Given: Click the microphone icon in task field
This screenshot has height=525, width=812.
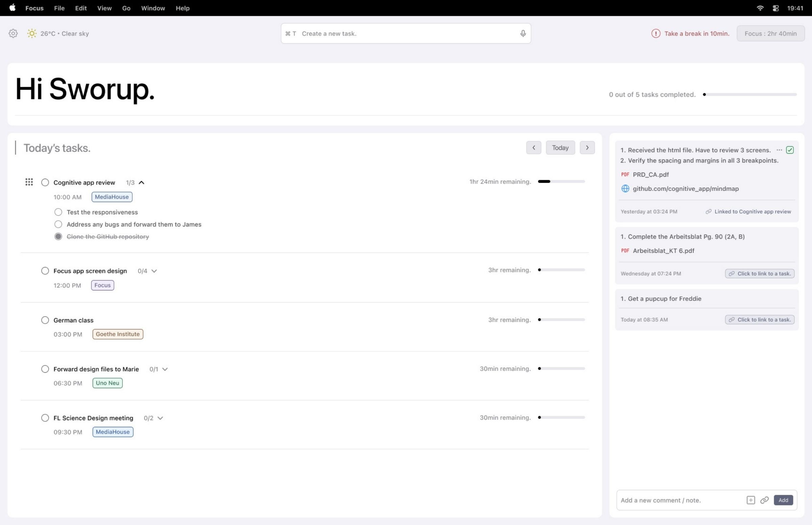Looking at the screenshot, I should coord(523,34).
